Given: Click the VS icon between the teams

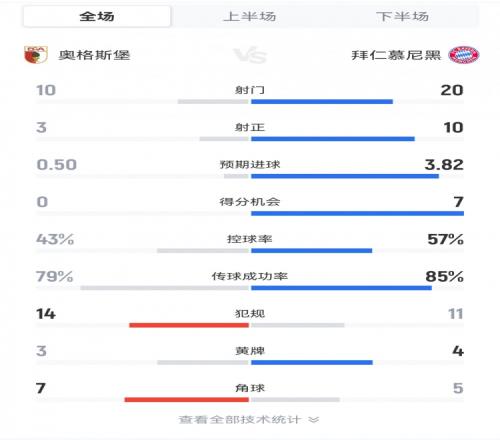Looking at the screenshot, I should coord(250,55).
